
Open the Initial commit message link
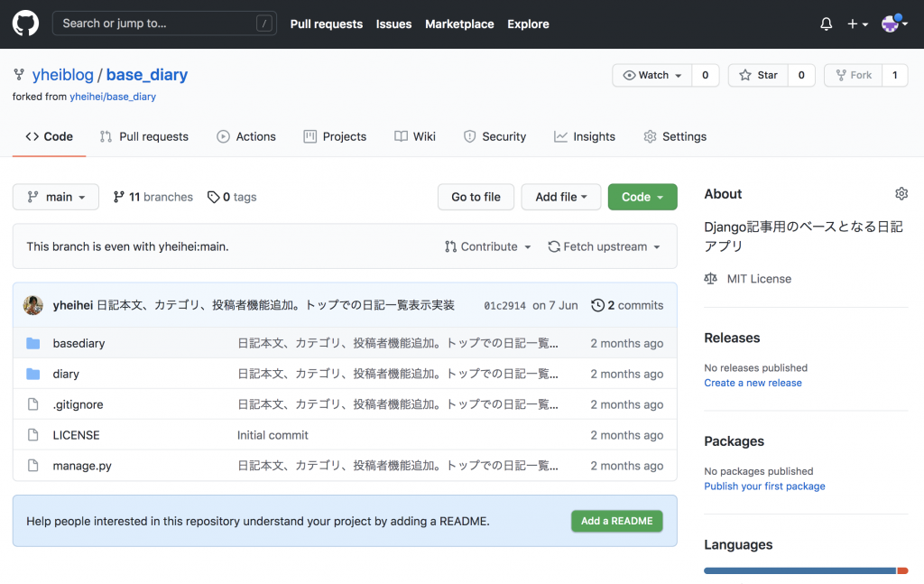coord(273,435)
